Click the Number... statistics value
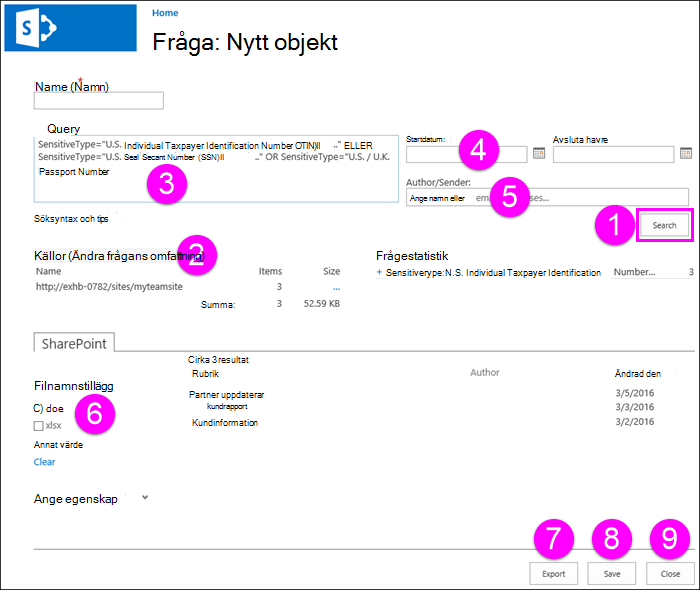 click(635, 272)
